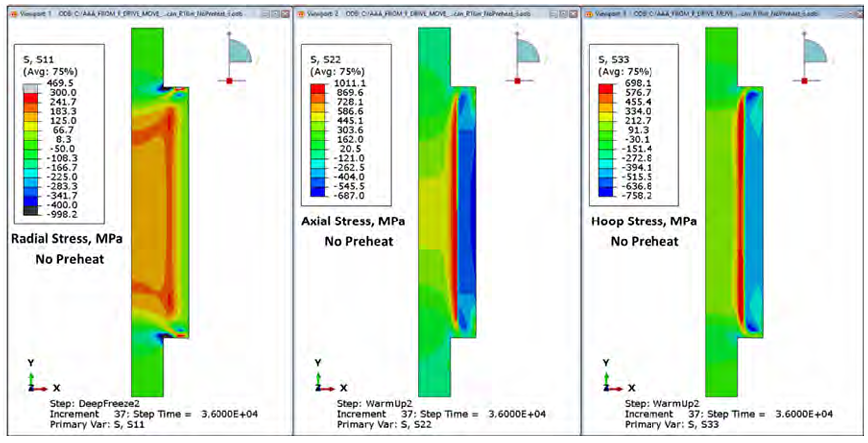Screen dimensions: 868x443
Task: Minimize the Viewport 2 window
Action: [551, 14]
